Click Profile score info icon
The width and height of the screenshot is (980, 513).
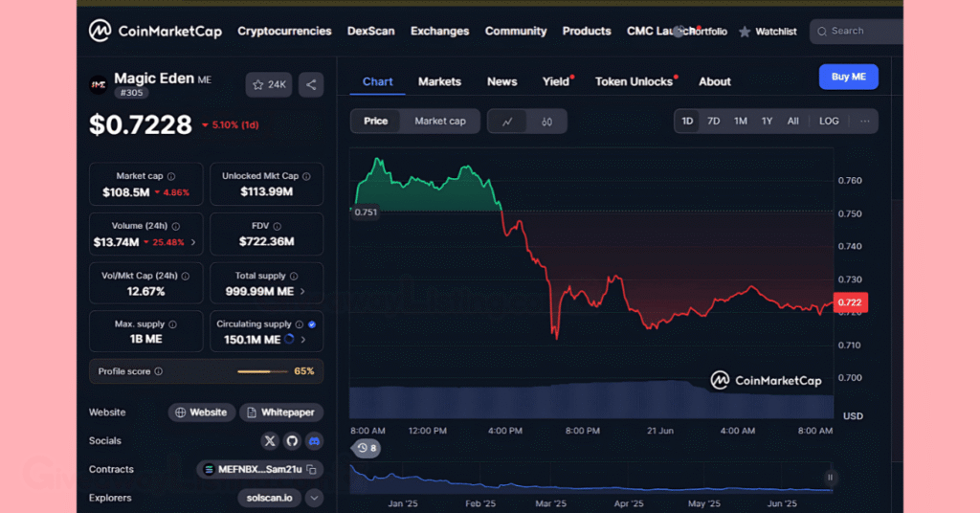point(159,371)
